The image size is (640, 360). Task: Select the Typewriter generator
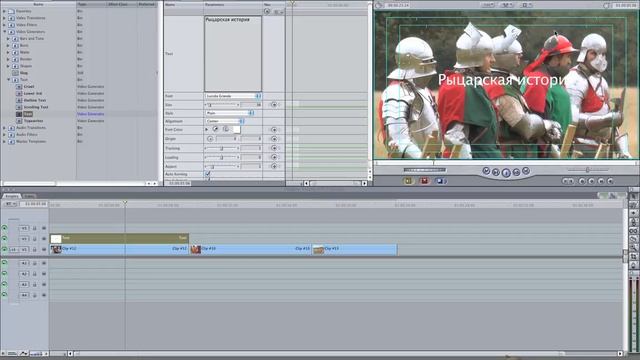33,121
